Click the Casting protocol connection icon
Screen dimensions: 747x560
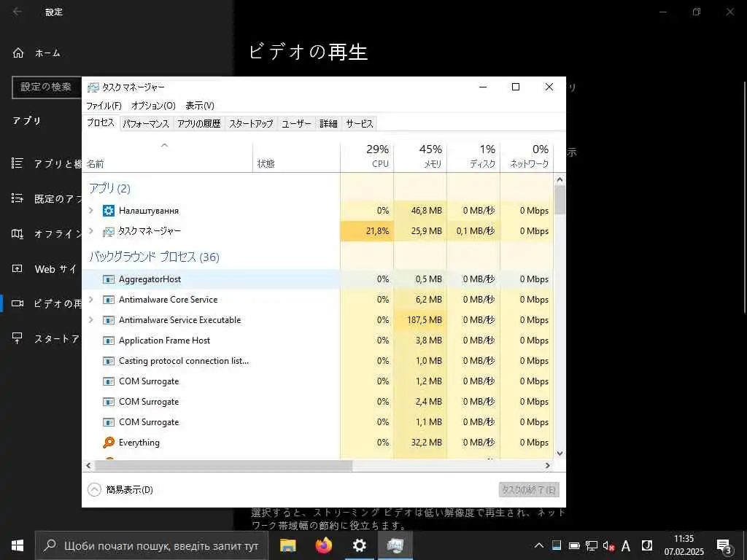pos(109,361)
